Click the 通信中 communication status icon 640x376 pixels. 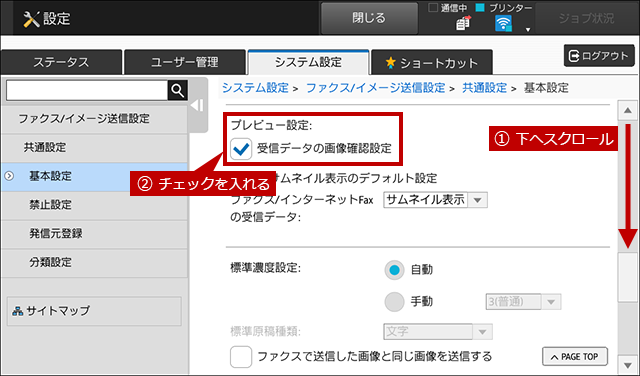click(x=463, y=24)
